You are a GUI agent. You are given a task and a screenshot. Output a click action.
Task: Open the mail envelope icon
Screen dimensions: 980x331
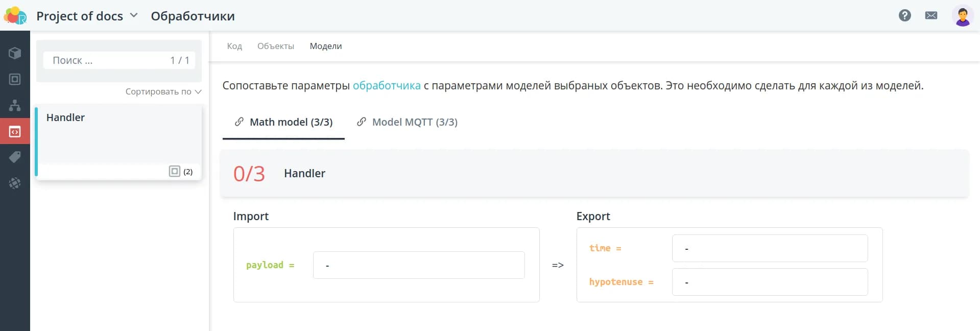[x=931, y=15]
